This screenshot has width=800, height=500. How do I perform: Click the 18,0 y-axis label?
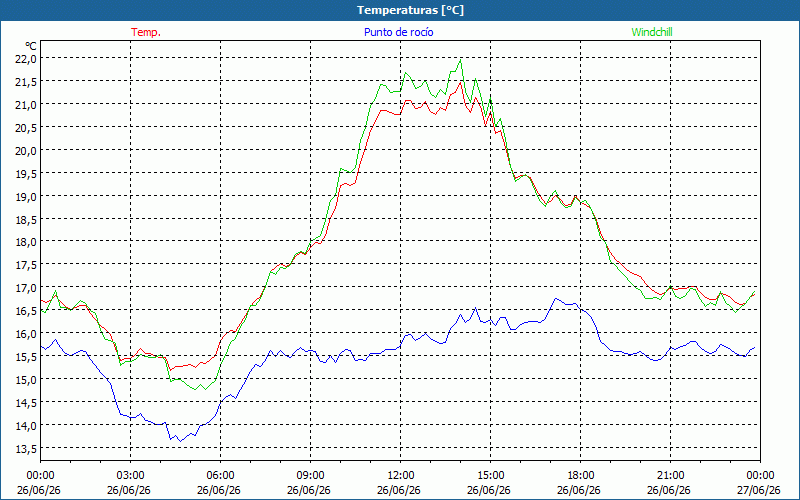(26, 242)
